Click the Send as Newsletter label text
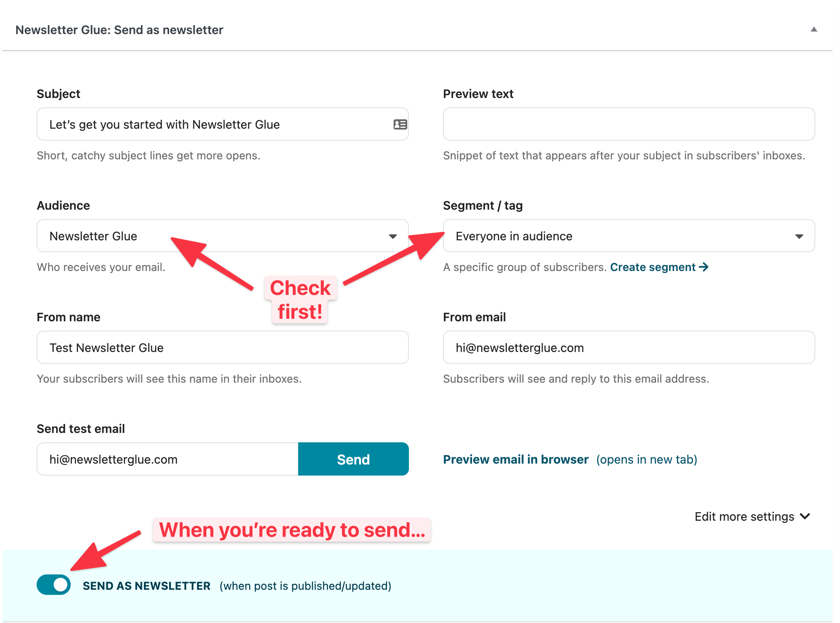Image resolution: width=840 pixels, height=623 pixels. pyautogui.click(x=147, y=586)
